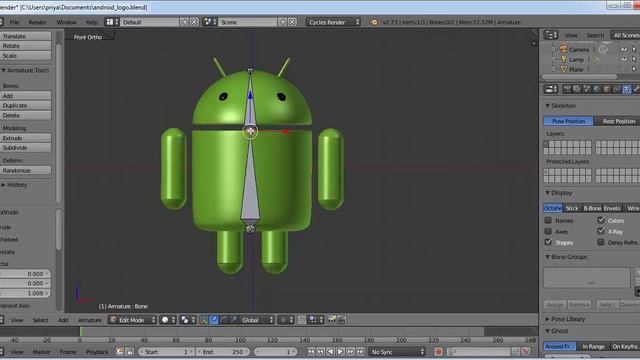Add new scene with plus icon
Image resolution: width=640 pixels, height=360 pixels.
pos(283,22)
